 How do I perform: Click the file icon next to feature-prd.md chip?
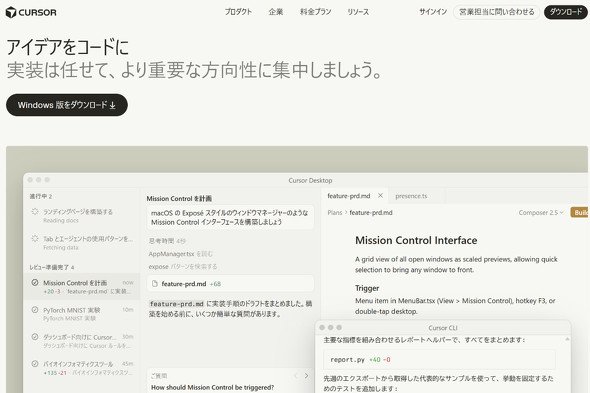(155, 284)
